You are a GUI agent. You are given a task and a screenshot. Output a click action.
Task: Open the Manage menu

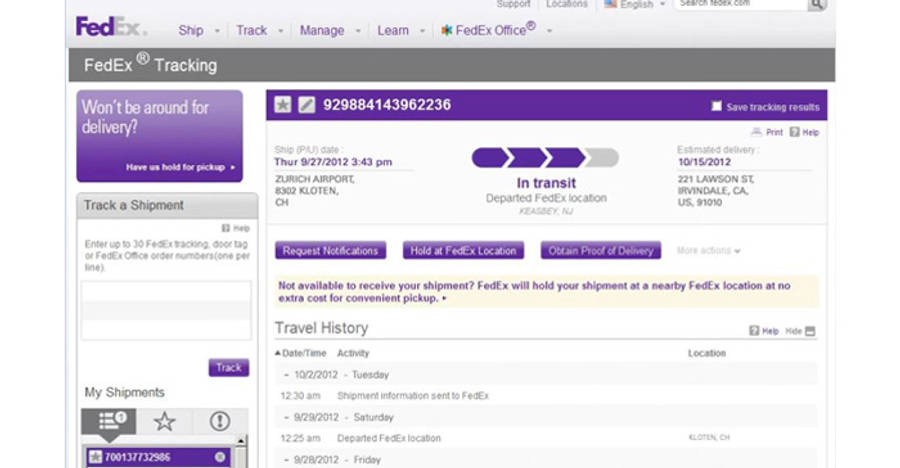click(329, 30)
